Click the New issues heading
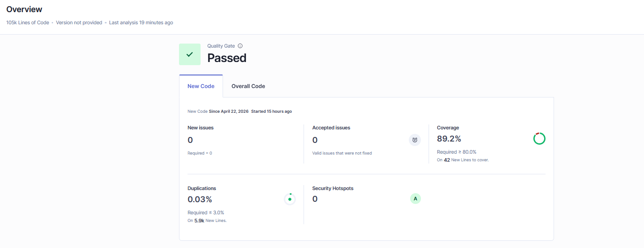 [x=201, y=128]
